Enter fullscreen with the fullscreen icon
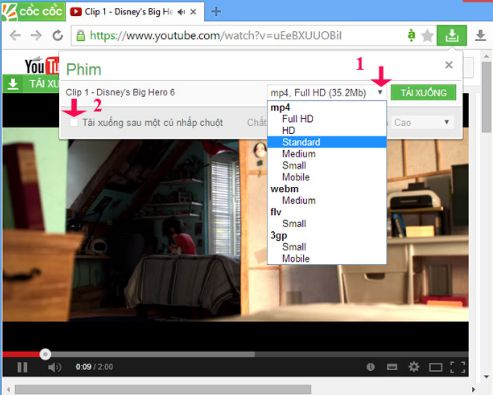Screen dimensions: 493x395 457,367
